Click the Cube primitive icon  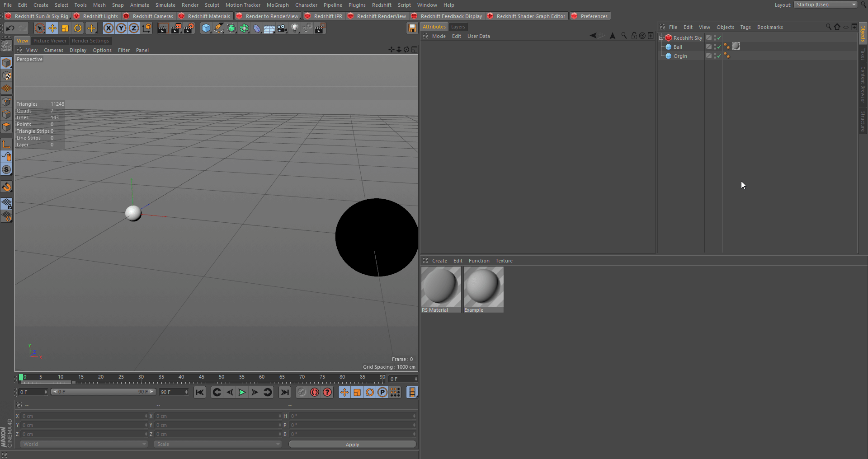[x=206, y=28]
